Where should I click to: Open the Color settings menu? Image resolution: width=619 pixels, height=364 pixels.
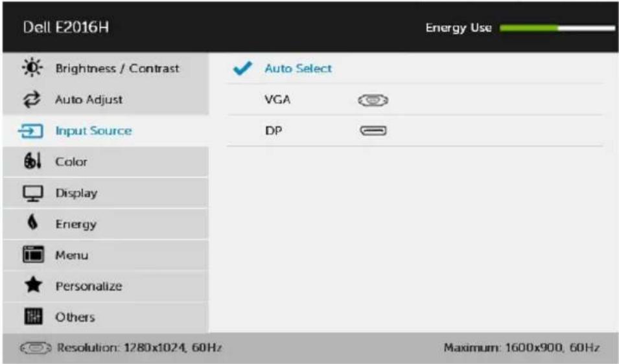coord(106,162)
